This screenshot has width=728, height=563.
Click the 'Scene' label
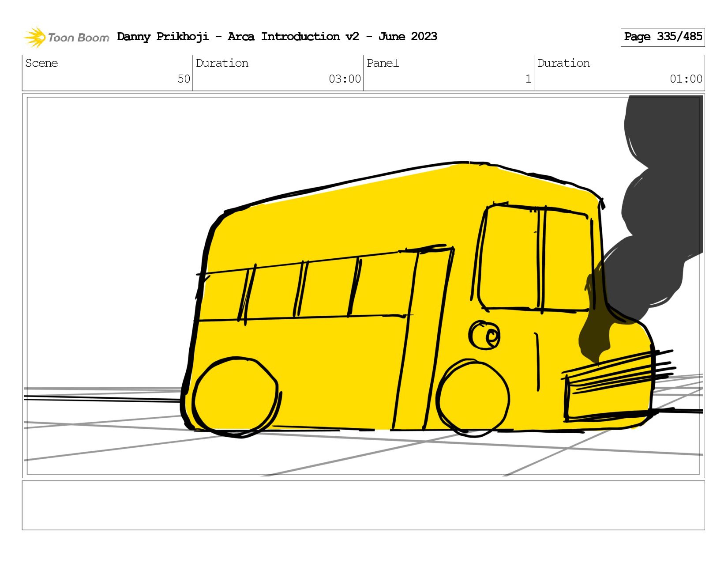pyautogui.click(x=41, y=63)
